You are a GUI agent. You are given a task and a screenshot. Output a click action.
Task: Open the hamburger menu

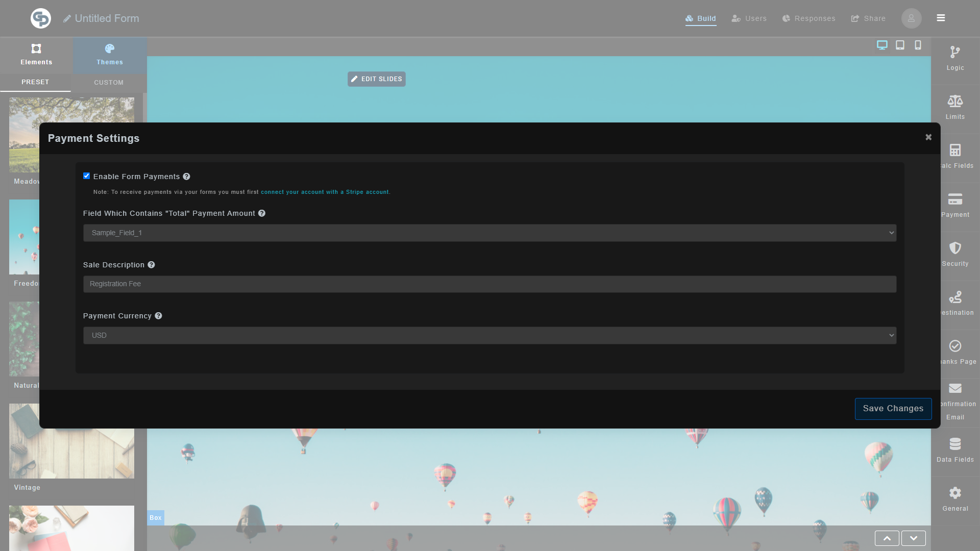(941, 17)
